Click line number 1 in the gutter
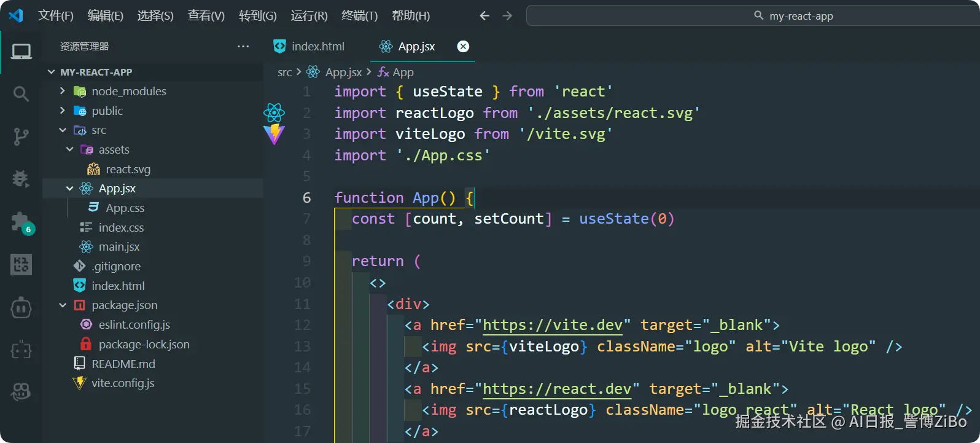The width and height of the screenshot is (980, 443). click(306, 92)
